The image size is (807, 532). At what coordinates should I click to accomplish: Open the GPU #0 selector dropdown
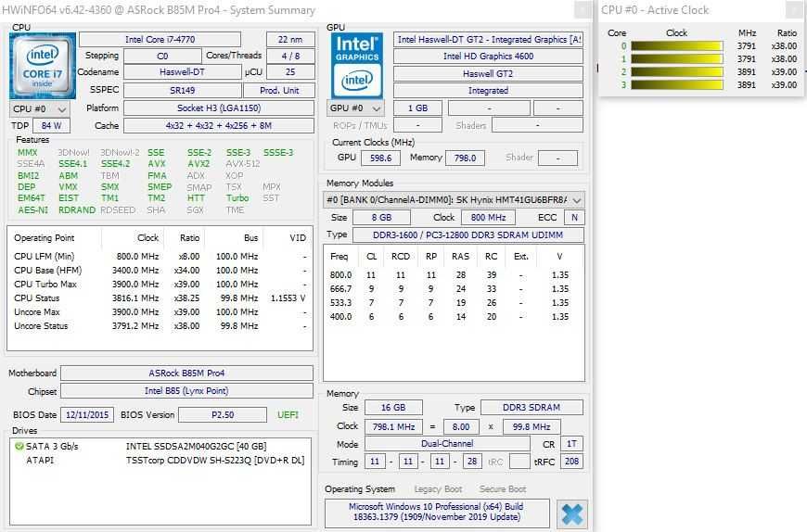point(355,108)
